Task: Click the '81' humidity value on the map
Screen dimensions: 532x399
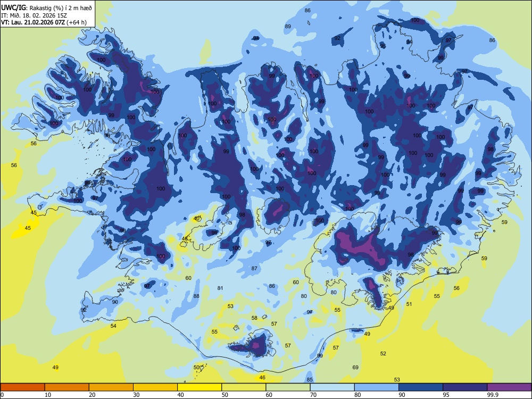Action: point(220,288)
